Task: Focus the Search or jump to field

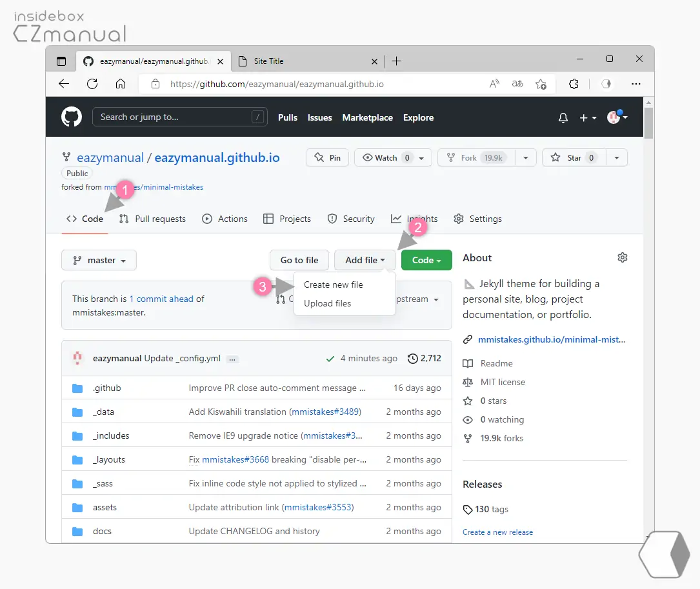Action: [x=179, y=117]
